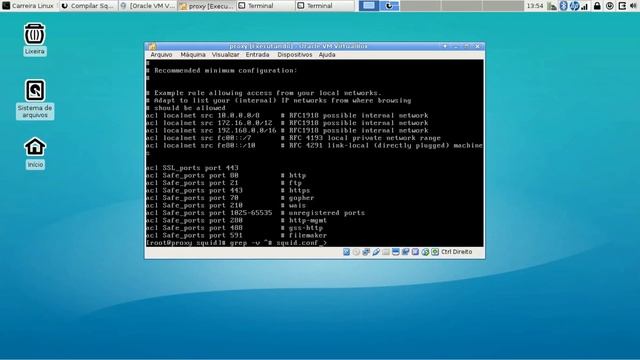Viewport: 640px width, 360px height.
Task: Click the 'Safe_ports port 488 # gss-http' line
Action: 235,228
